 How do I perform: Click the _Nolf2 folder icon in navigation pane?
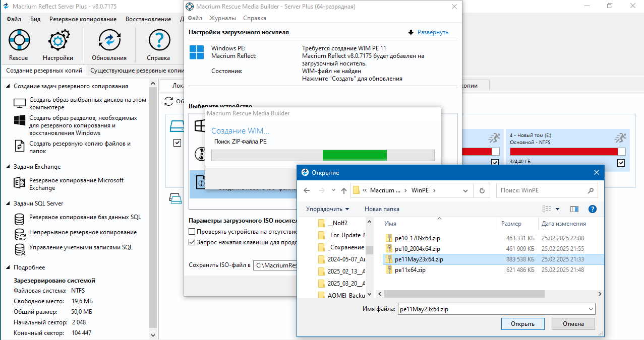pyautogui.click(x=321, y=223)
